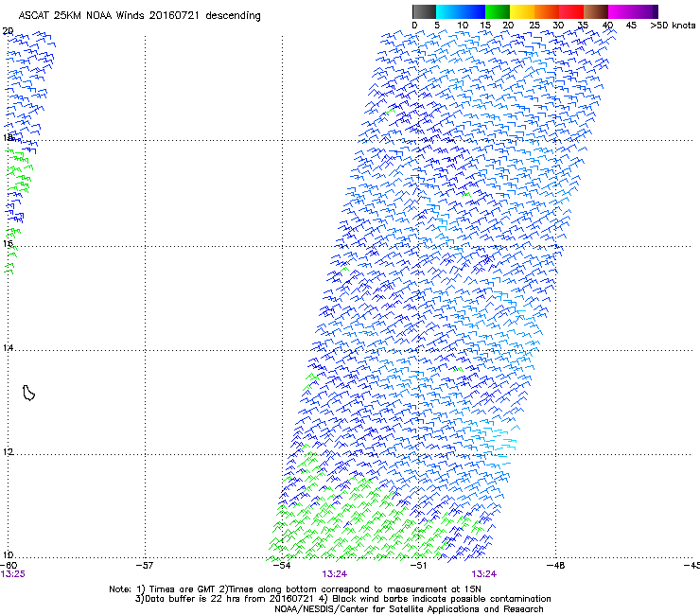Click the gray 0-5 knots color swatch
The image size is (700, 615).
pos(424,11)
